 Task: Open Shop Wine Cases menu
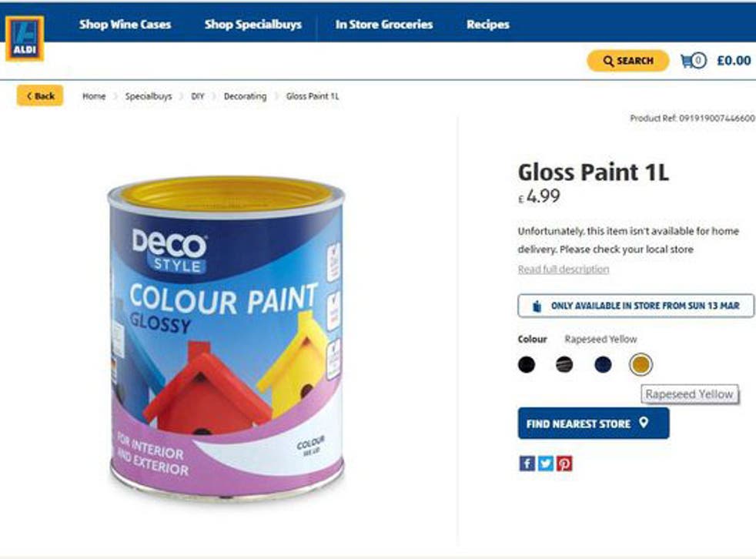pyautogui.click(x=125, y=25)
